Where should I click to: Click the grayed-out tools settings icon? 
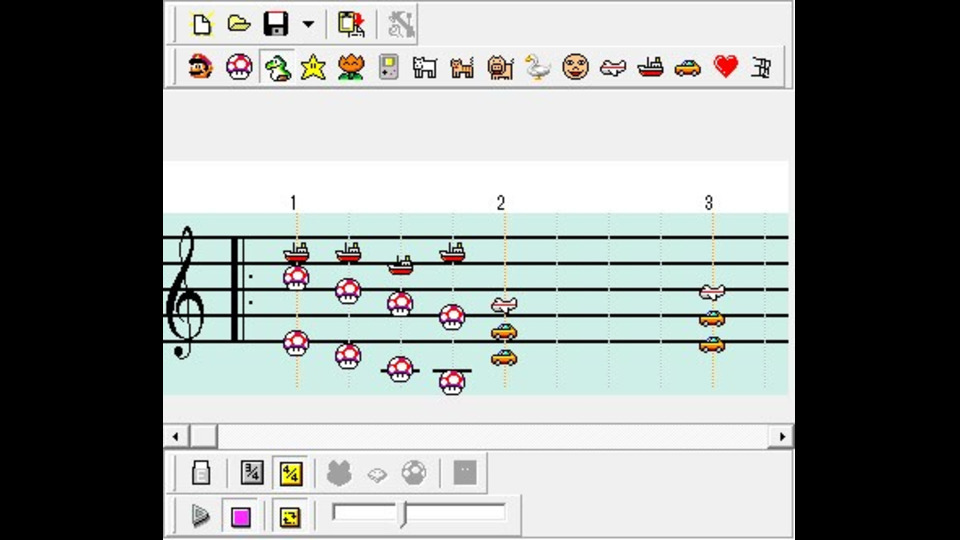[400, 24]
